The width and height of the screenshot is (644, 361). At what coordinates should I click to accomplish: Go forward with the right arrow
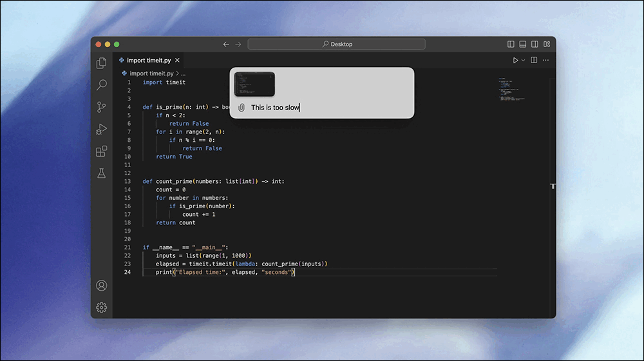click(238, 44)
